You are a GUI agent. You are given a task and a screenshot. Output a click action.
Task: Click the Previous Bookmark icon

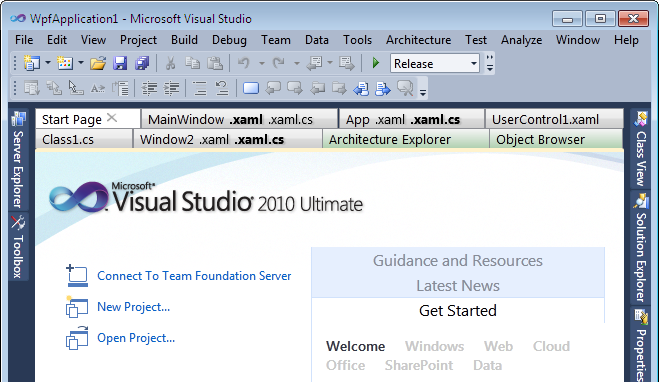point(273,88)
